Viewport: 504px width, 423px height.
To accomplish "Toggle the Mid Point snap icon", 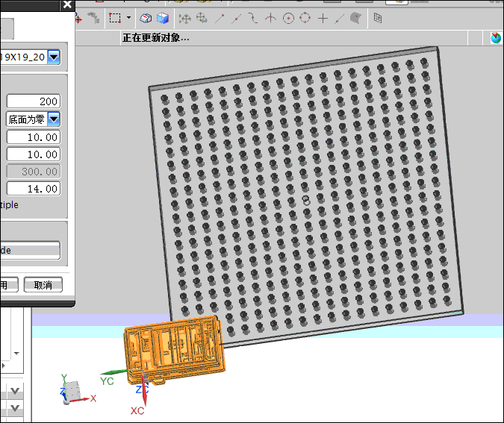I will pos(236,19).
